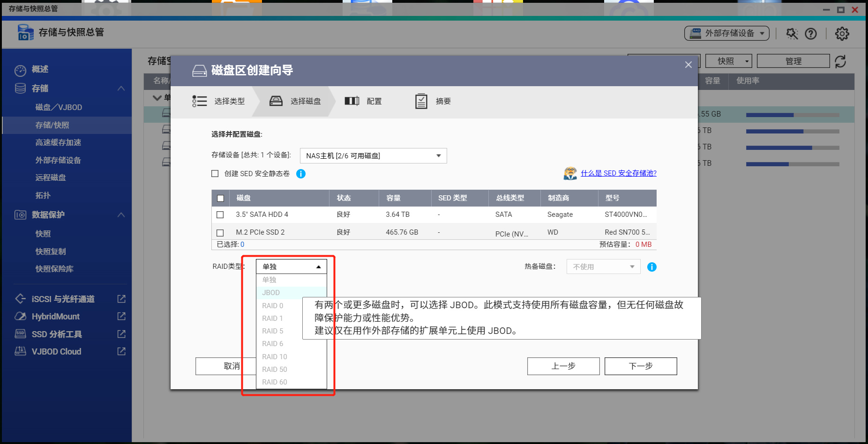
Task: Toggle select-all disks header checkbox
Action: [221, 199]
